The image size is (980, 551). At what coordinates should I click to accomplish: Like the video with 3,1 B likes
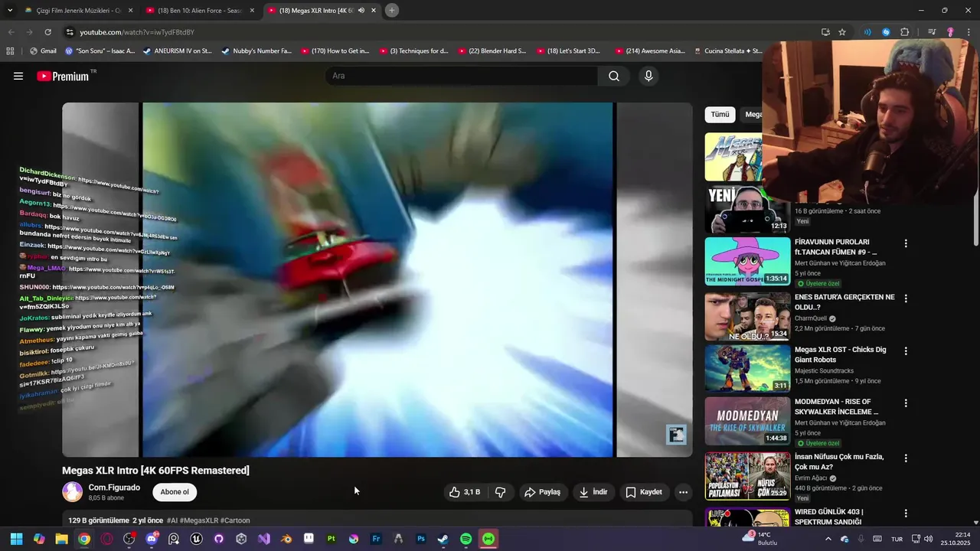(465, 492)
